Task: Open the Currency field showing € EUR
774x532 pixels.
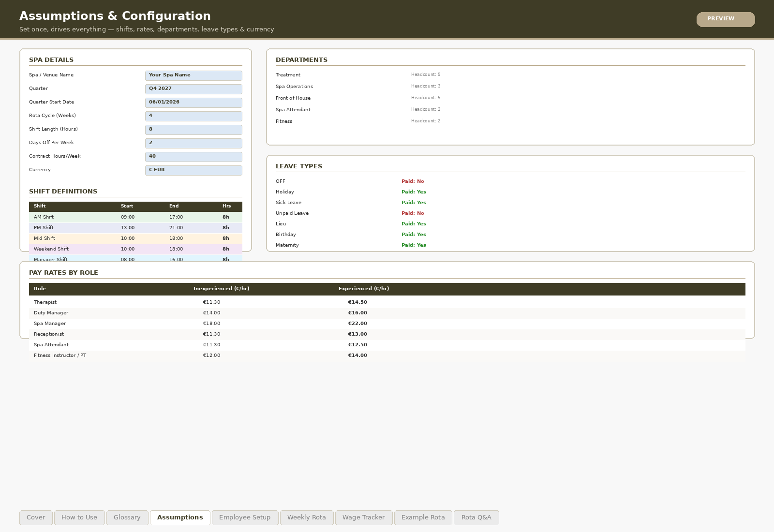Action: 193,170
